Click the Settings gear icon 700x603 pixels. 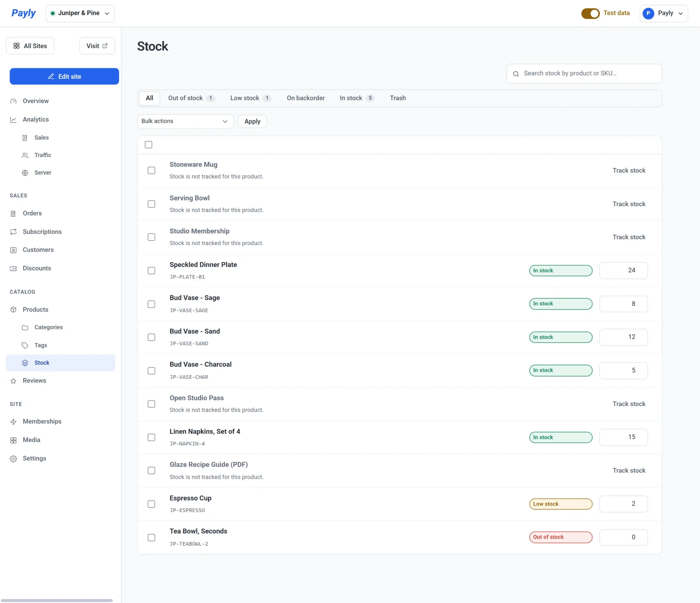[14, 459]
